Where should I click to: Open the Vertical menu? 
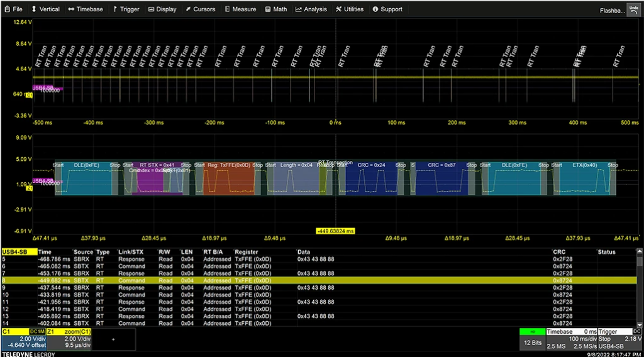coord(45,9)
